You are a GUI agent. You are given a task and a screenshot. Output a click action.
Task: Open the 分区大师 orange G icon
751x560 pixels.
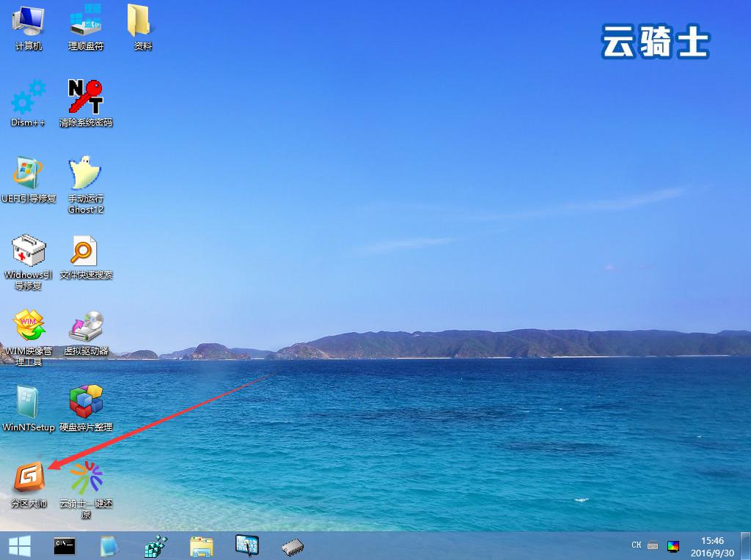tap(29, 485)
